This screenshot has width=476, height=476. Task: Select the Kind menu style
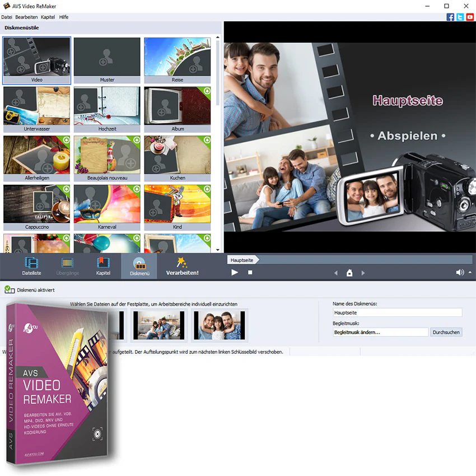click(x=178, y=208)
